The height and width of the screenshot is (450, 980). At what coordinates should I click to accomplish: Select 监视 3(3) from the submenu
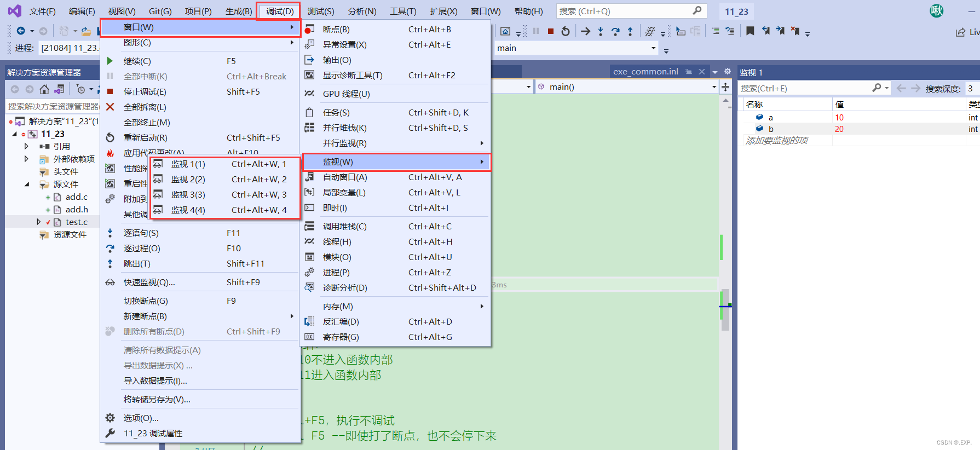225,195
